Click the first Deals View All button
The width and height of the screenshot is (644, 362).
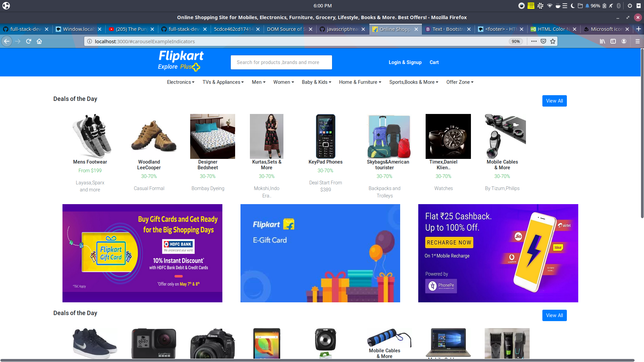click(x=554, y=101)
